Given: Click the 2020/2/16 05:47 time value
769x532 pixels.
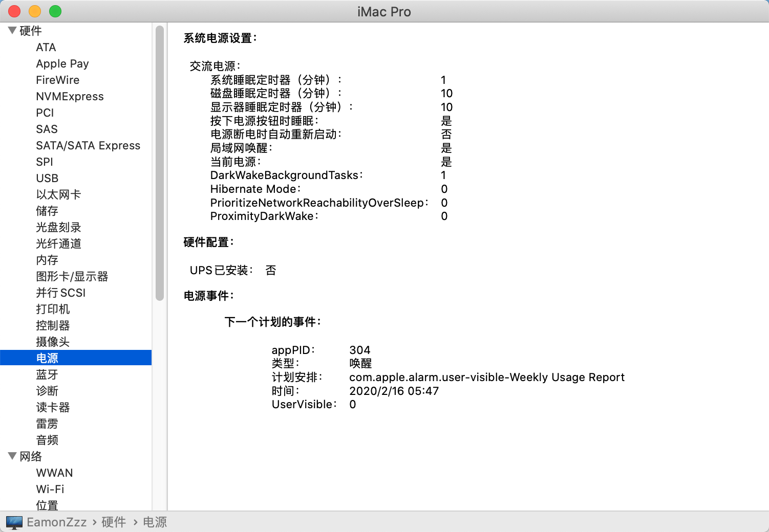Looking at the screenshot, I should tap(394, 391).
